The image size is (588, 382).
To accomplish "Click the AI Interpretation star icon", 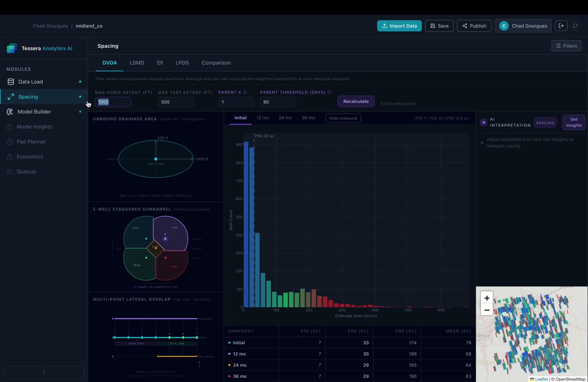I will (x=484, y=123).
